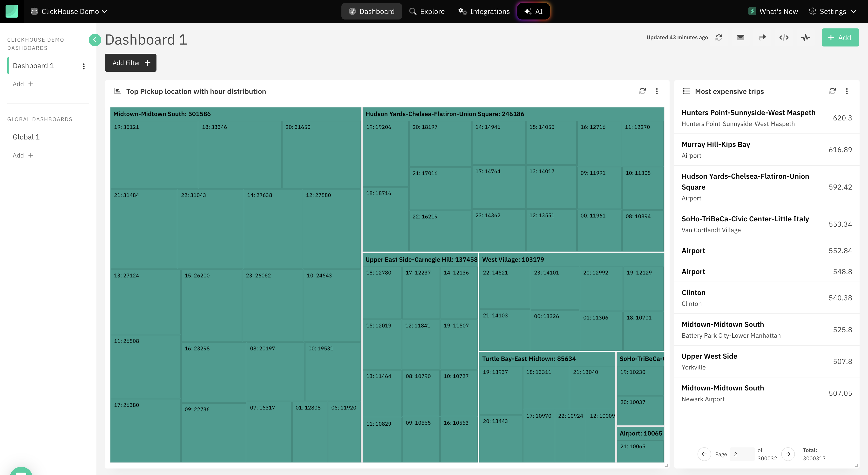Click the Add Filter button
The height and width of the screenshot is (475, 868).
(x=130, y=63)
